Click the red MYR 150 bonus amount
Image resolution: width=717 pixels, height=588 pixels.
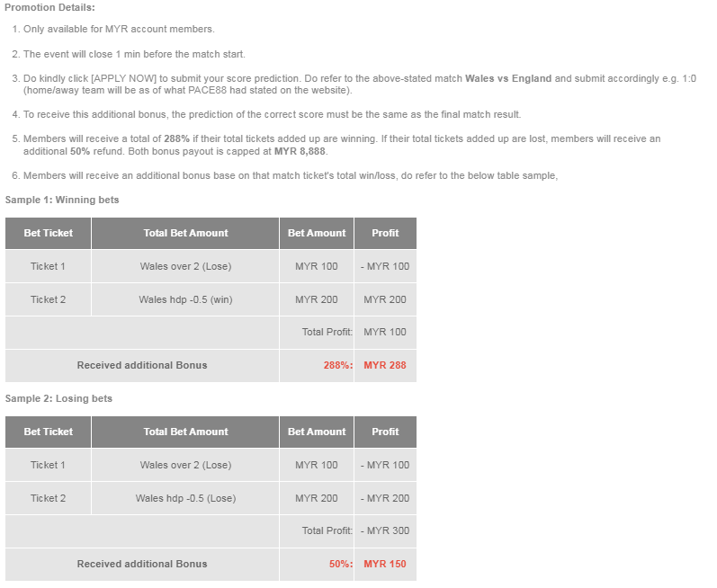coord(385,565)
